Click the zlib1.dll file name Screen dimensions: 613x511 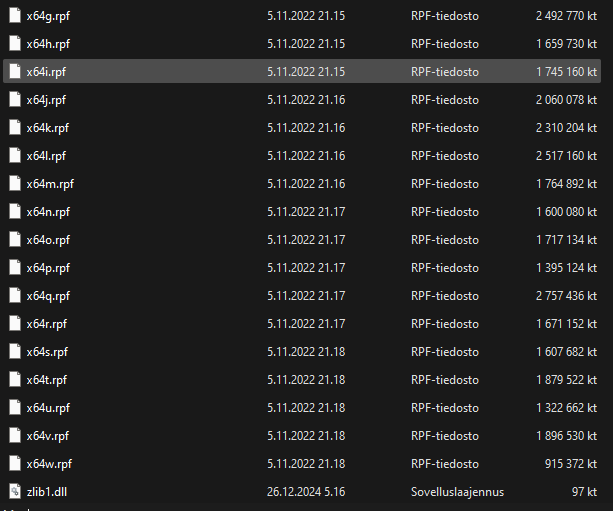(x=46, y=491)
